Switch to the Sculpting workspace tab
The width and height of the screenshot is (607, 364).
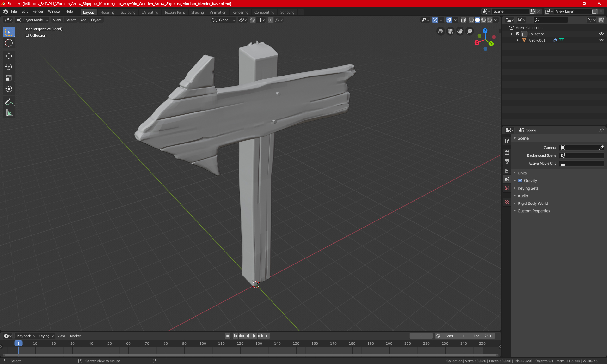pyautogui.click(x=128, y=12)
